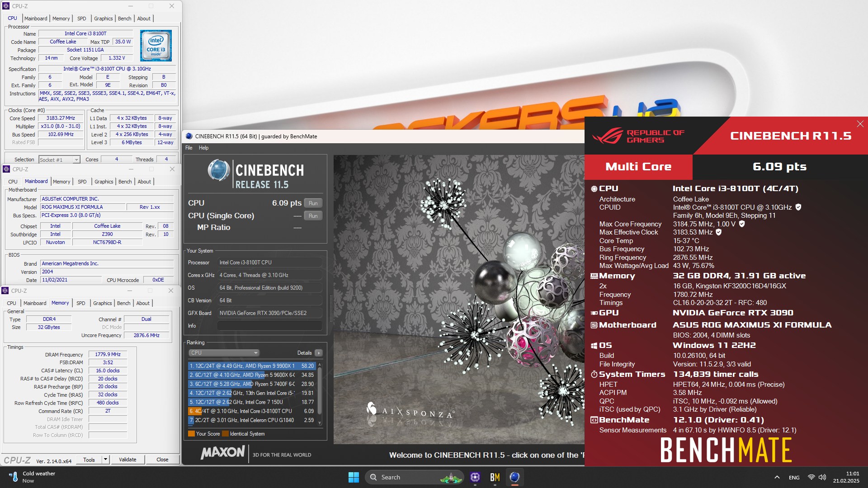Open Bench tab in middle CPU-Z window
868x488 pixels.
[x=125, y=182]
